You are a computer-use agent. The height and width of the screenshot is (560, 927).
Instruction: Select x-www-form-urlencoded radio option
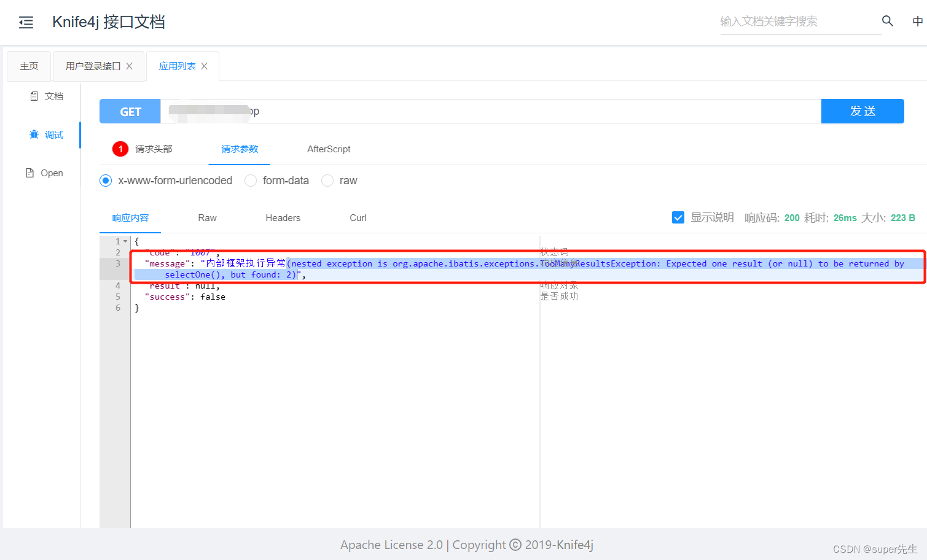106,181
